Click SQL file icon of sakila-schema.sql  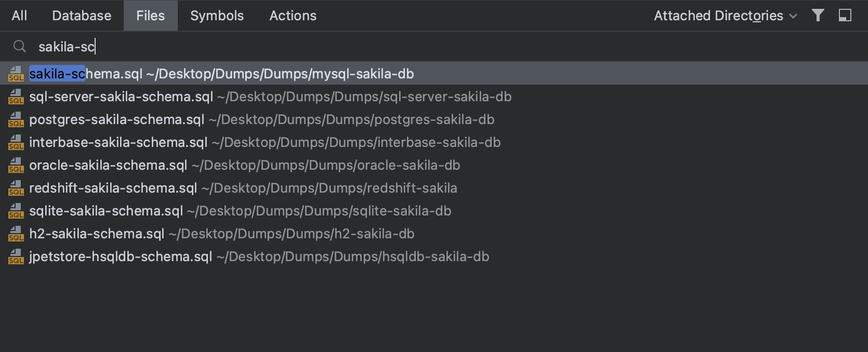point(16,74)
